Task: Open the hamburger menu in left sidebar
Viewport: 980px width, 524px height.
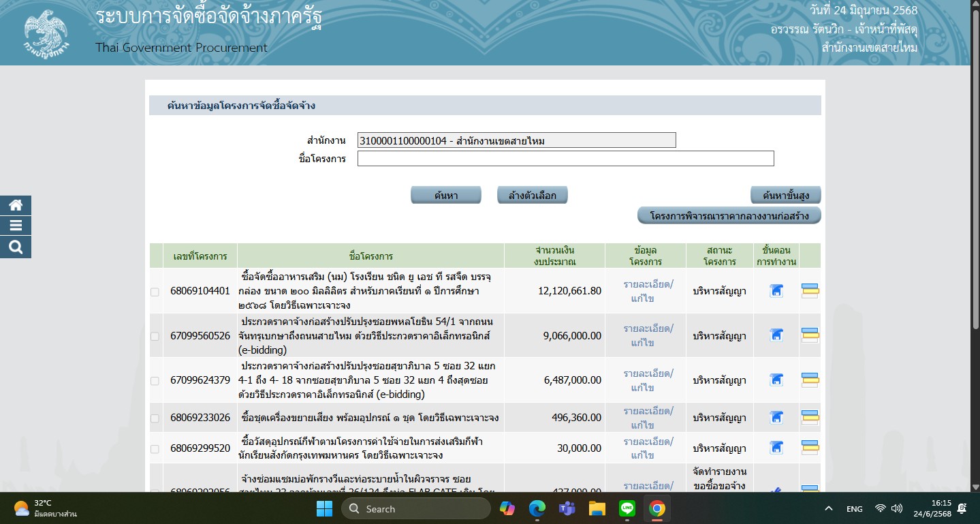Action: click(16, 226)
